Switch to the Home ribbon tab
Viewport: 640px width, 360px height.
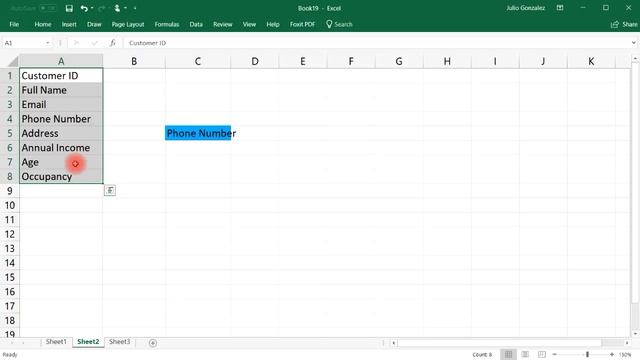(43, 24)
